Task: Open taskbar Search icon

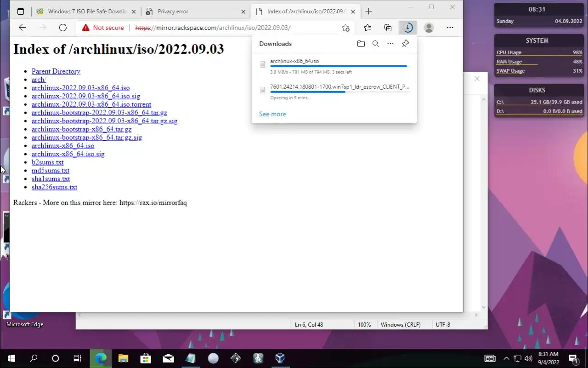Action: 34,358
